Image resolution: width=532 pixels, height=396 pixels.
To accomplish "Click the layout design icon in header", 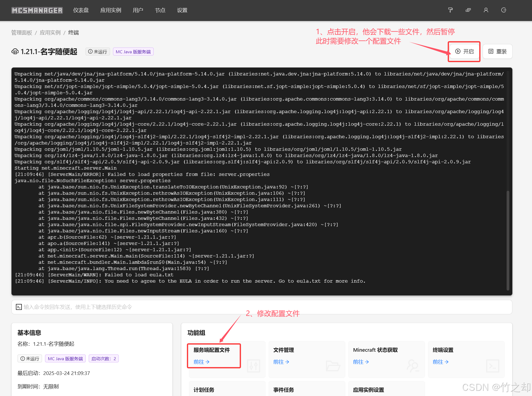I will pyautogui.click(x=468, y=10).
